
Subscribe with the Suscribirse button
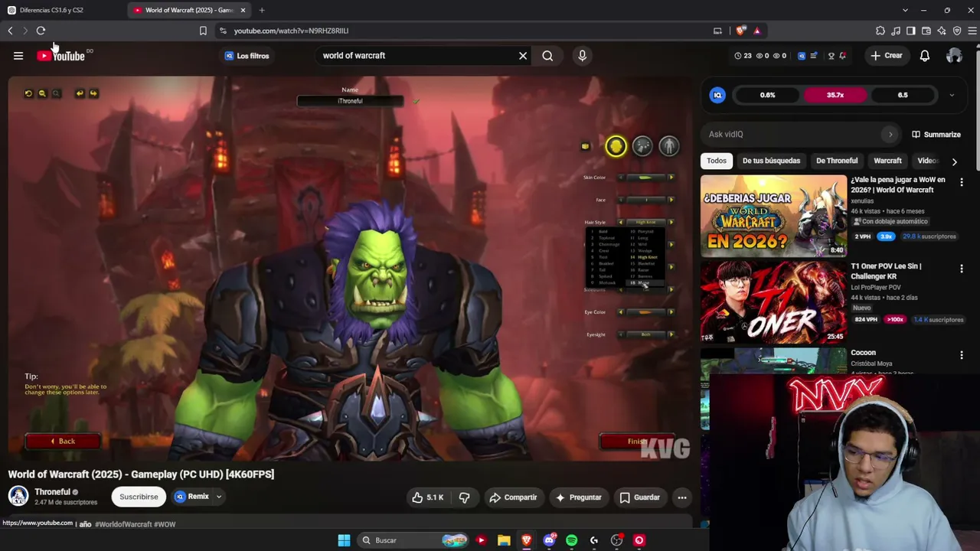click(139, 497)
